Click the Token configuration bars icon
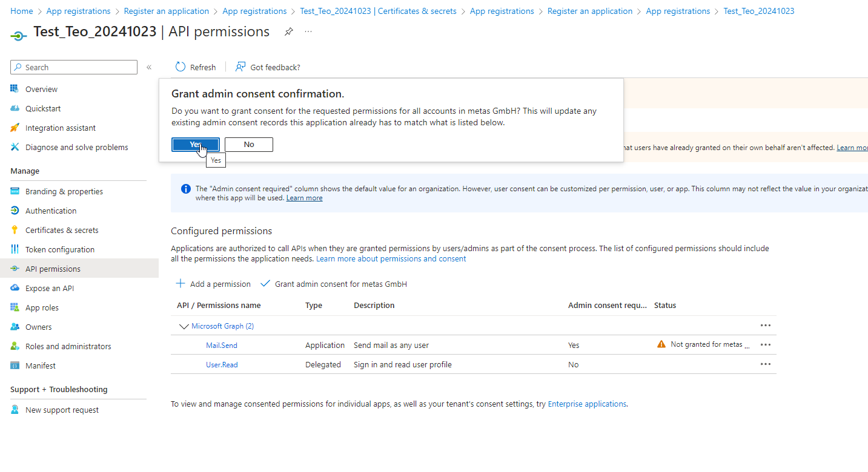The image size is (868, 472). click(x=15, y=249)
